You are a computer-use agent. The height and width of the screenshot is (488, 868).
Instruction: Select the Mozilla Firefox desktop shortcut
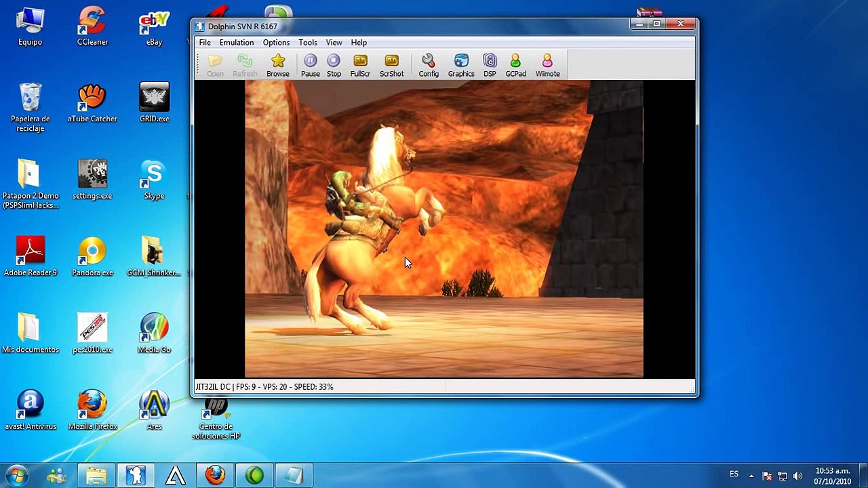click(92, 411)
